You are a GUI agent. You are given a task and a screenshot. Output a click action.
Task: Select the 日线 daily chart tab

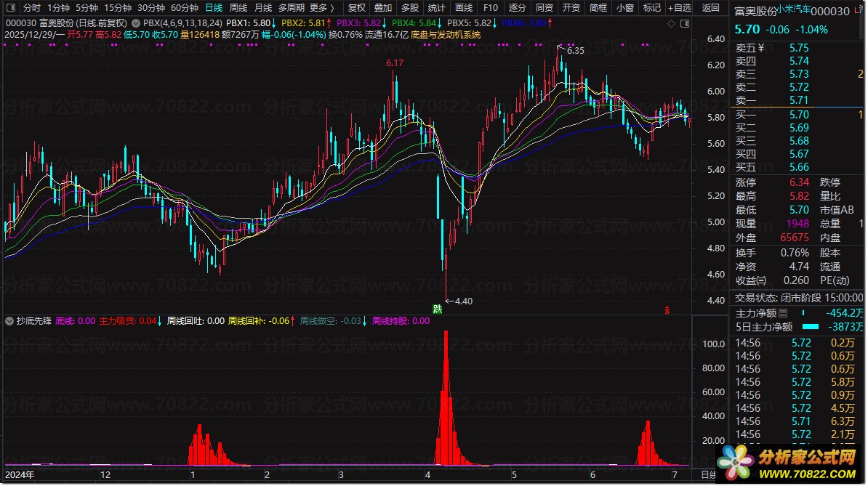214,8
